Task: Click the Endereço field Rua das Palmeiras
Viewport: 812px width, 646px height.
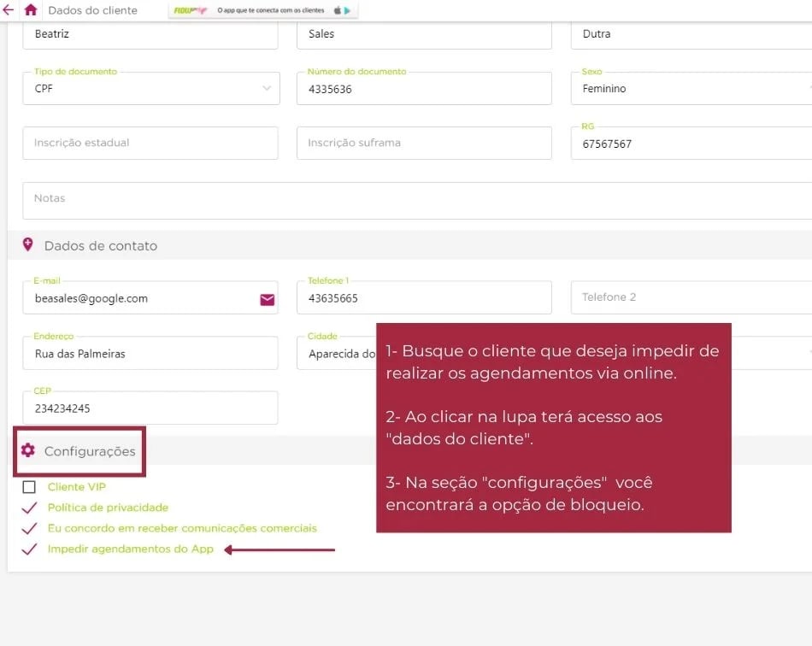Action: 150,353
